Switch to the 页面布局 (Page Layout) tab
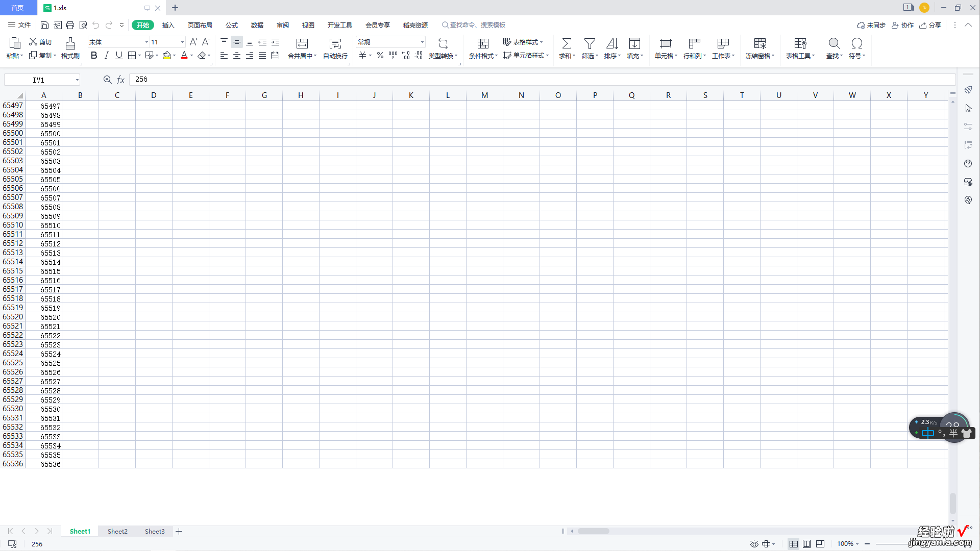The height and width of the screenshot is (551, 980). pyautogui.click(x=200, y=25)
